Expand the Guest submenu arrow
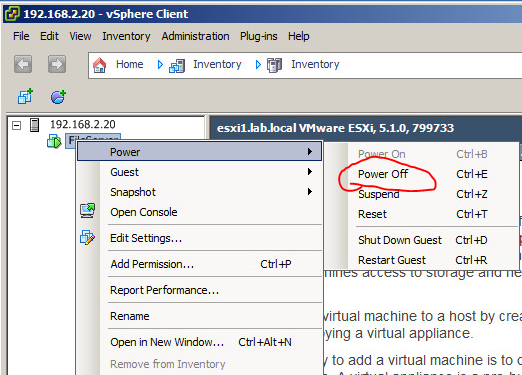Screen dimensions: 522x375 [310, 172]
